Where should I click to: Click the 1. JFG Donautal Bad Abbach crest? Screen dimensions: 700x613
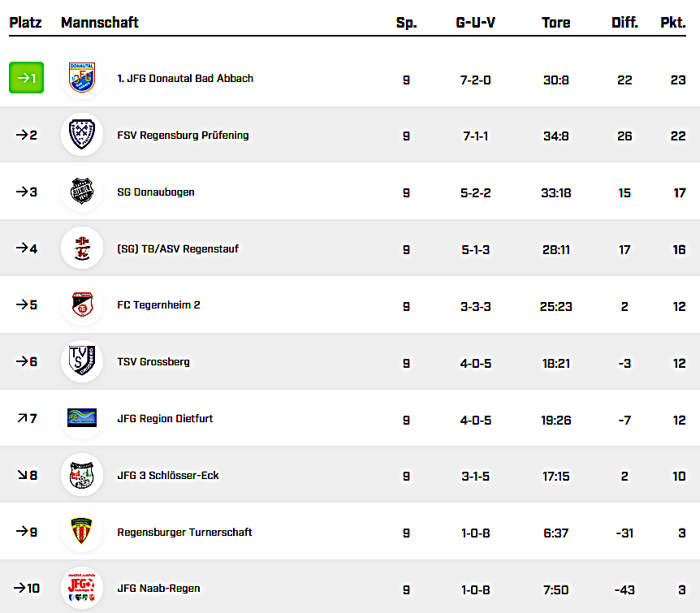click(x=82, y=78)
